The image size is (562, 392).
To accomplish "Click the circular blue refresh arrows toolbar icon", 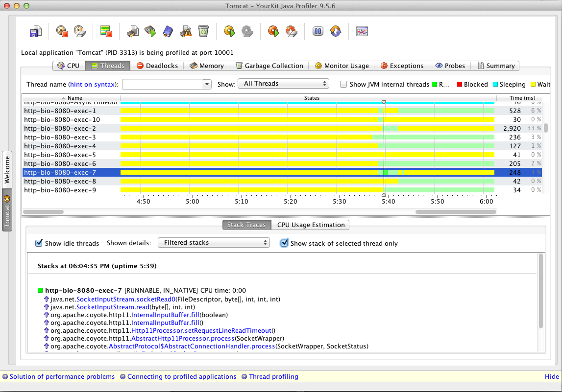I will click(x=336, y=32).
